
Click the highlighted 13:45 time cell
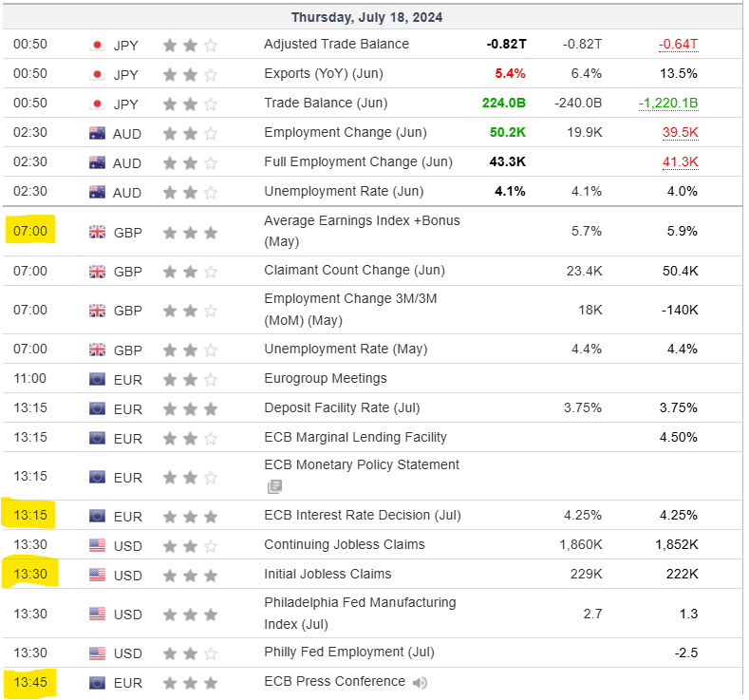[30, 682]
